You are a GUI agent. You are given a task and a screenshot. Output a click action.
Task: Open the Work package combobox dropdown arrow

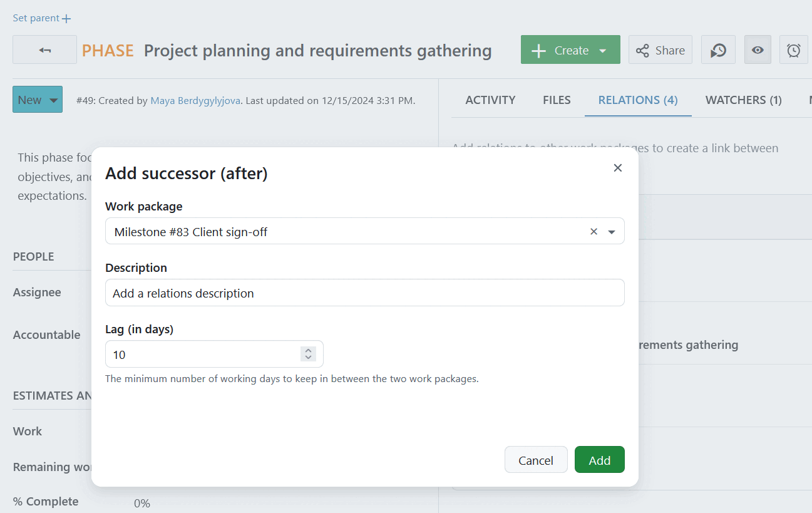pyautogui.click(x=612, y=231)
